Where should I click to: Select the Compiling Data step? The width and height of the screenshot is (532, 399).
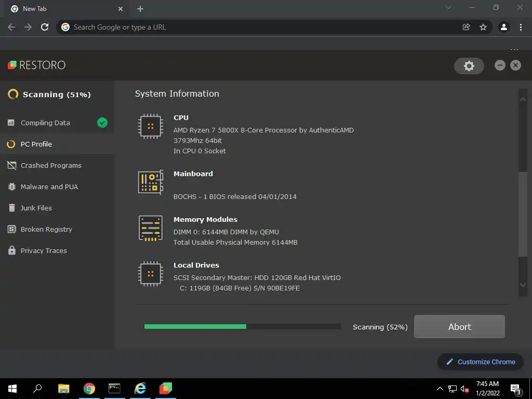pos(57,123)
